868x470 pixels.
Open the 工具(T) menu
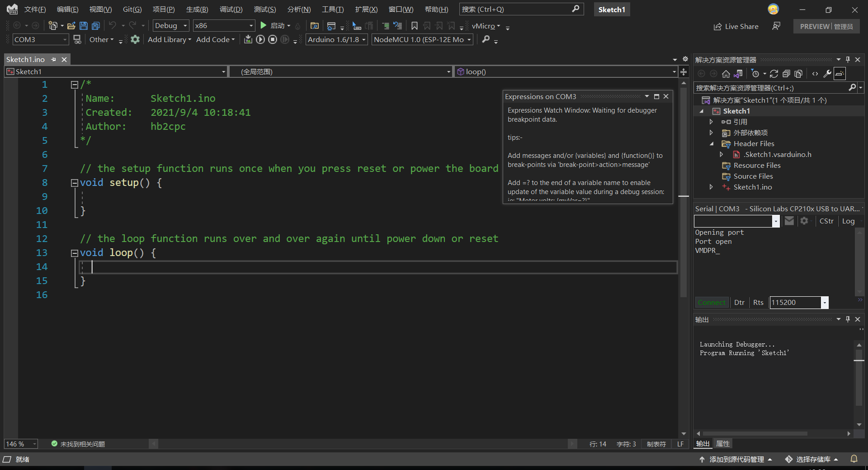[332, 9]
